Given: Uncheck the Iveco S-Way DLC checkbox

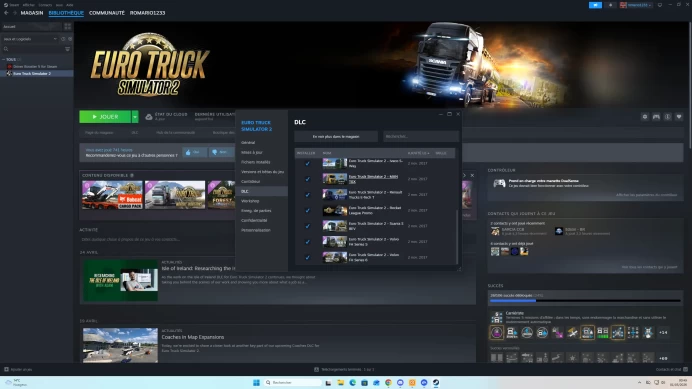Looking at the screenshot, I should (x=308, y=164).
